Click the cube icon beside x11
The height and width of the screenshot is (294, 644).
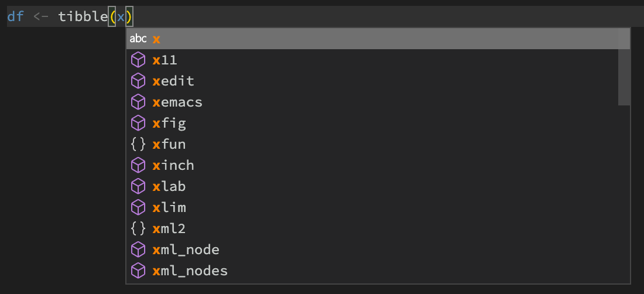[138, 60]
